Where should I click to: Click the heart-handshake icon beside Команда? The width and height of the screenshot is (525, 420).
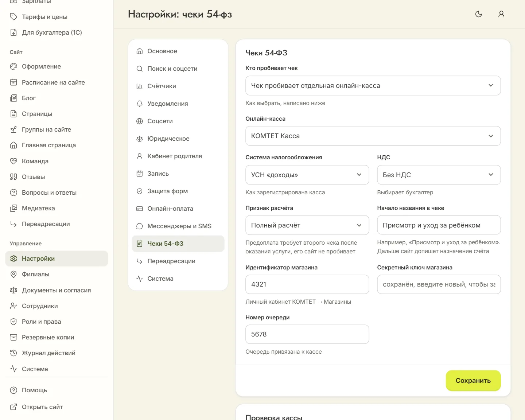click(13, 161)
